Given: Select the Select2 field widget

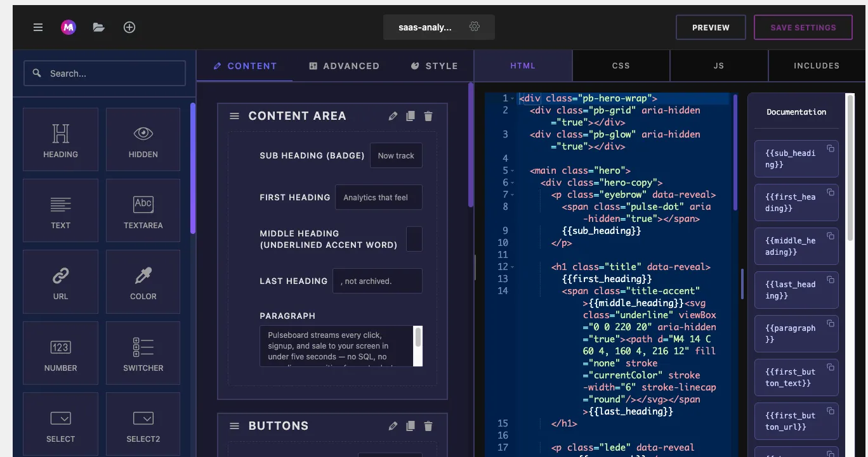Looking at the screenshot, I should [x=143, y=424].
